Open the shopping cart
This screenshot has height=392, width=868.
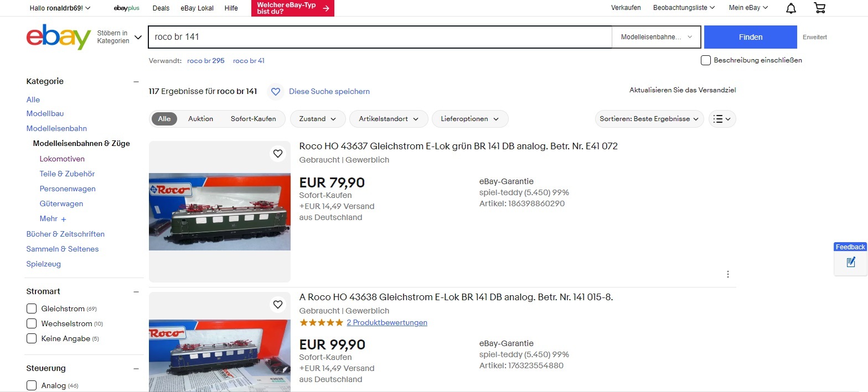pyautogui.click(x=820, y=8)
